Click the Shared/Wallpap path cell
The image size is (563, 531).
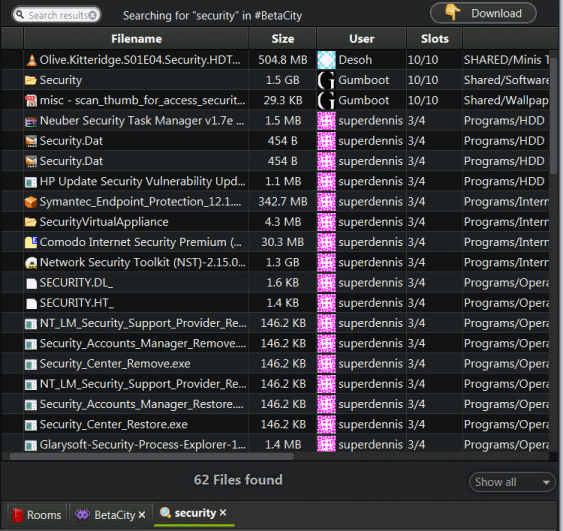click(x=506, y=101)
